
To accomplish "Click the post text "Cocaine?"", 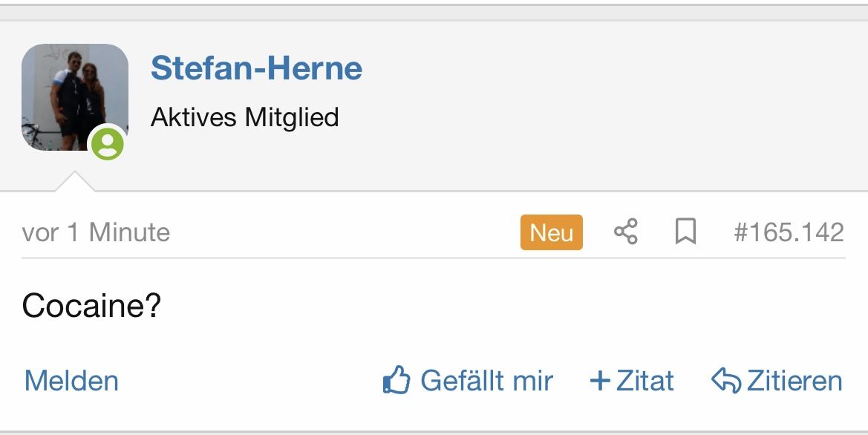I will [x=91, y=305].
